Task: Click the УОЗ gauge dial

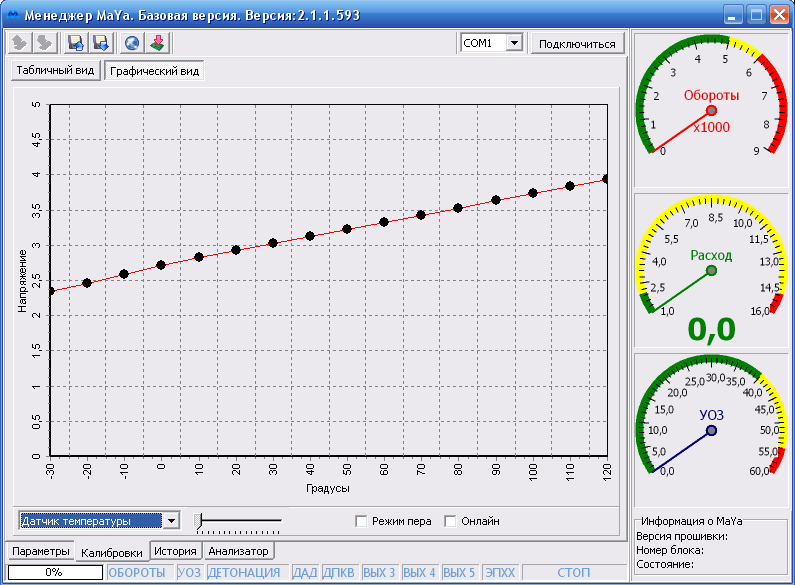Action: tap(711, 431)
